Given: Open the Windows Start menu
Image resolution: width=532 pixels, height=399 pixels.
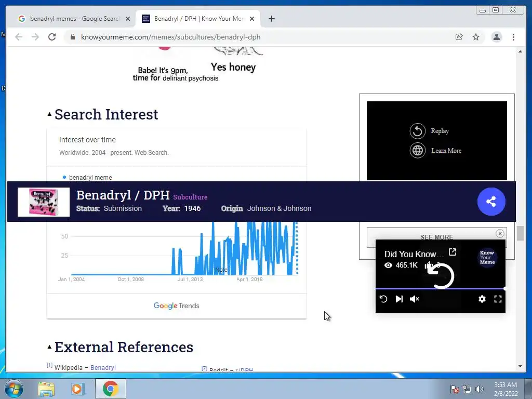Looking at the screenshot, I should [14, 389].
